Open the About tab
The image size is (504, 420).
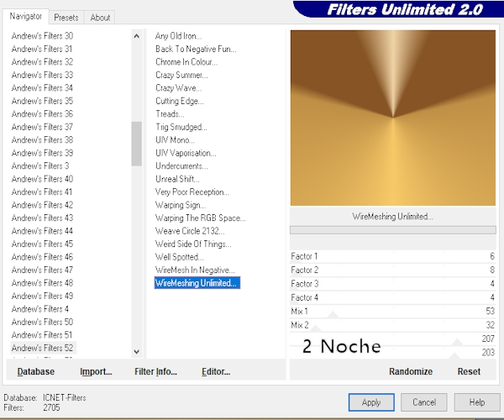click(x=100, y=18)
